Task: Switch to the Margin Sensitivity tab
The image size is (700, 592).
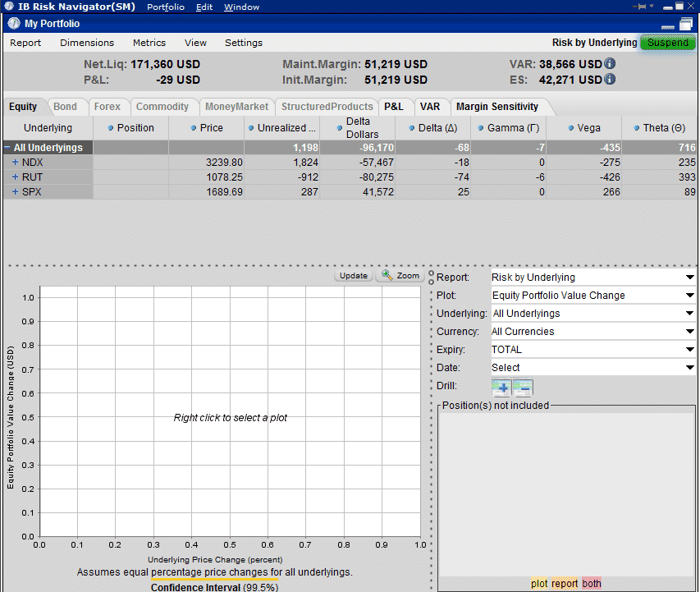Action: click(497, 107)
